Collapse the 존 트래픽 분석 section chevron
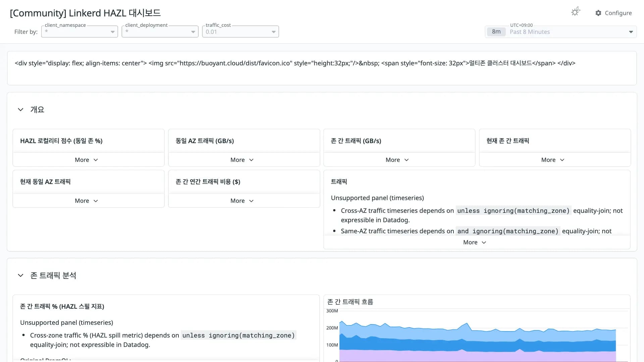Viewport: 644px width, 362px height. click(x=20, y=276)
